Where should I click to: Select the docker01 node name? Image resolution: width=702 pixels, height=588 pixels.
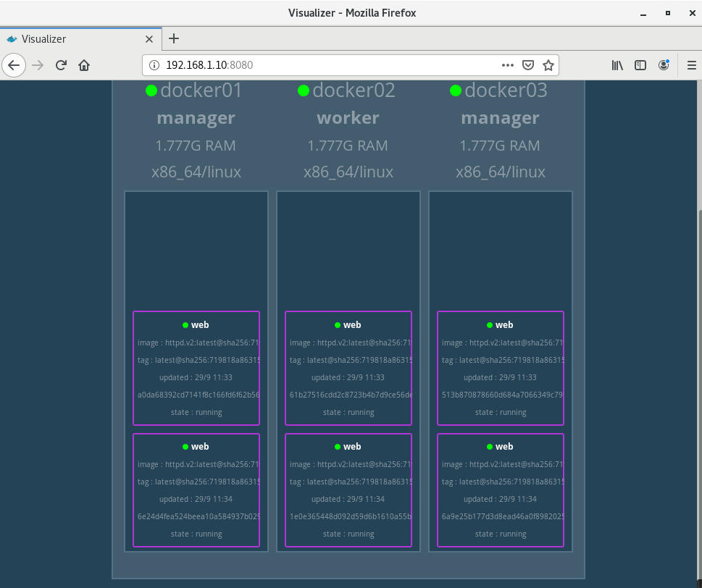(201, 91)
